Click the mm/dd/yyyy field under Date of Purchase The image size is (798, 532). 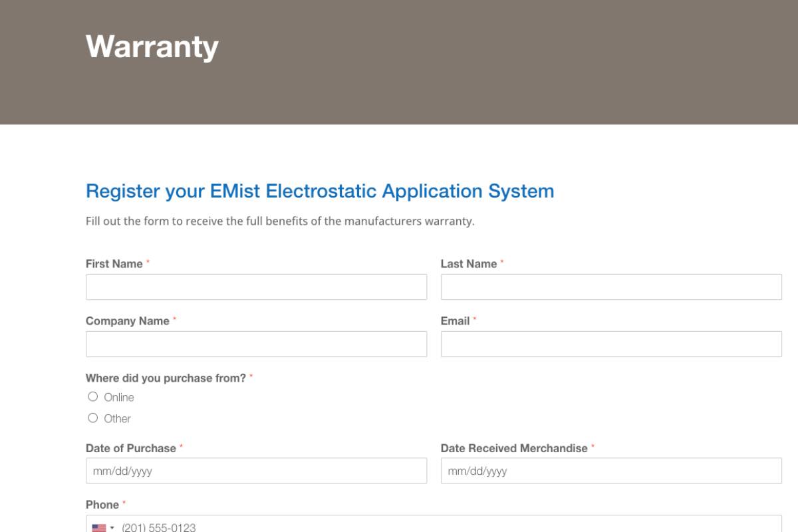click(256, 471)
